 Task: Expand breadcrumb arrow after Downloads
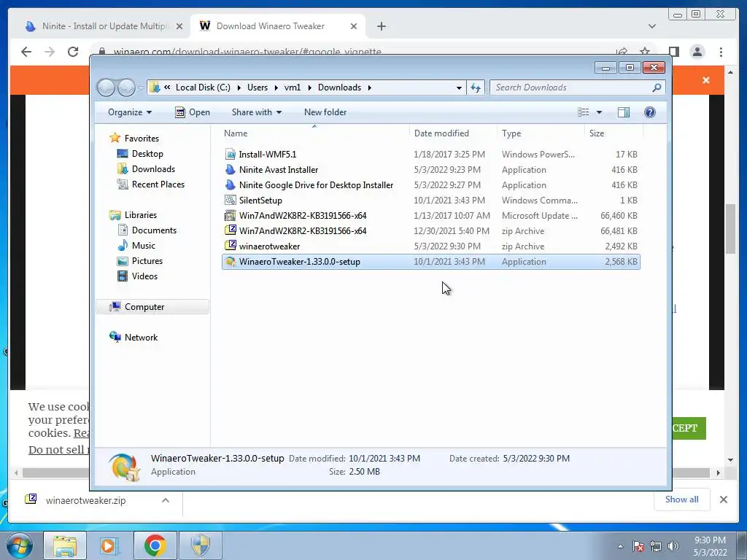[x=369, y=87]
